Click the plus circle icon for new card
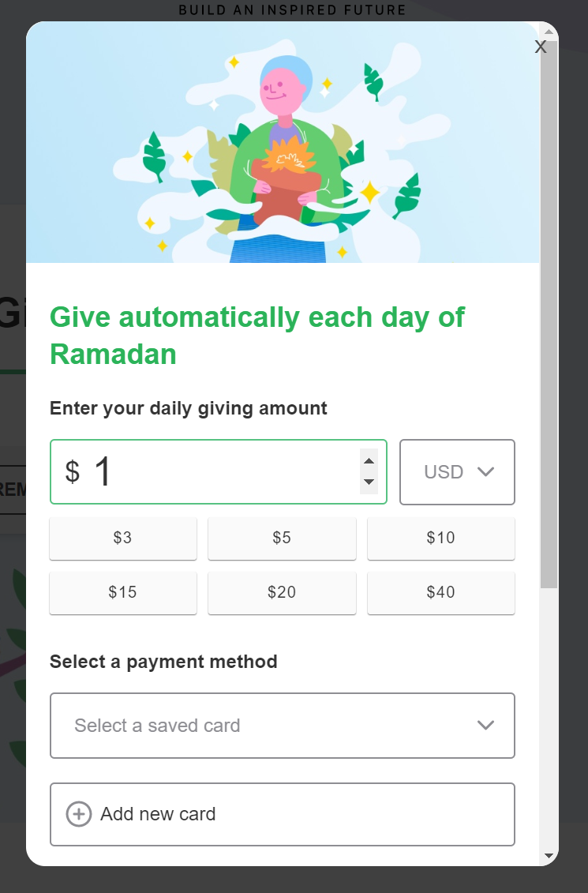 [79, 814]
